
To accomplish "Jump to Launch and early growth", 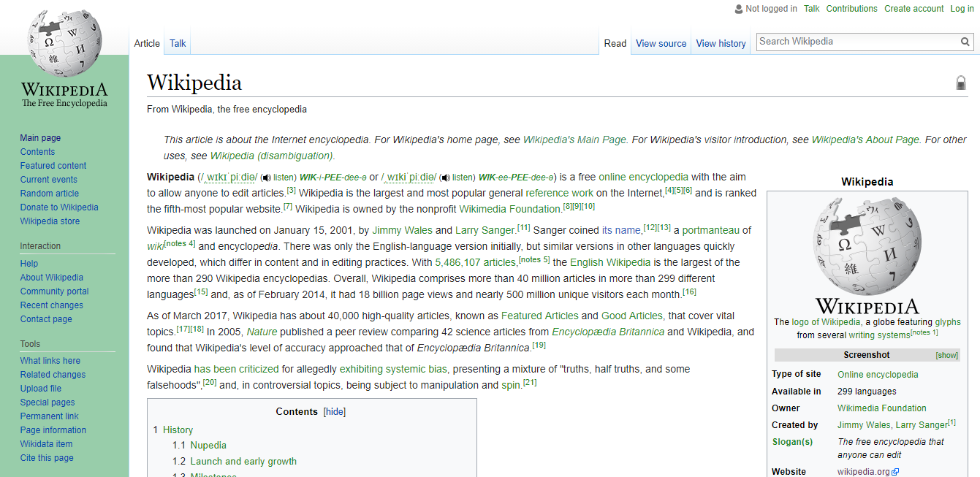I will (x=243, y=462).
